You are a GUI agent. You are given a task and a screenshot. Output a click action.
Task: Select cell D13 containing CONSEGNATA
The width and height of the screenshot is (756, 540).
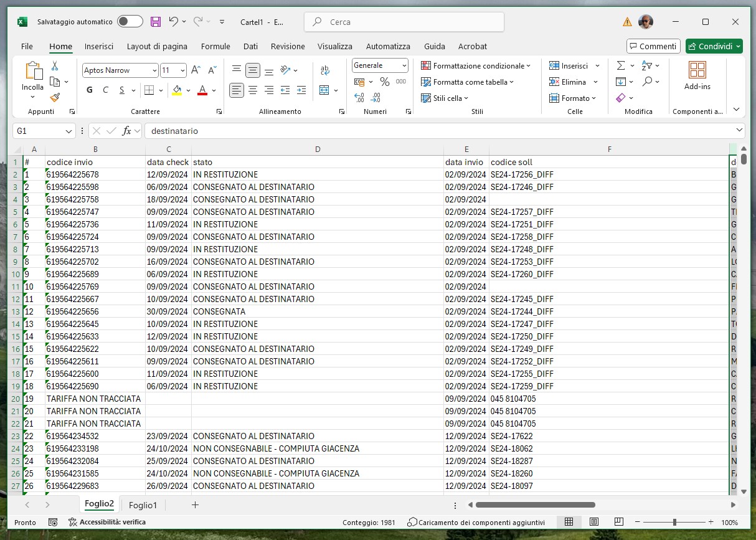[318, 311]
